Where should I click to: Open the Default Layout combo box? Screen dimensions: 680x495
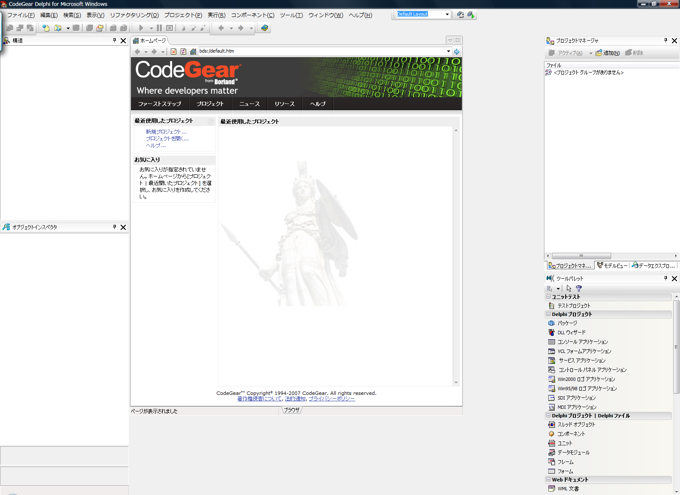click(447, 14)
